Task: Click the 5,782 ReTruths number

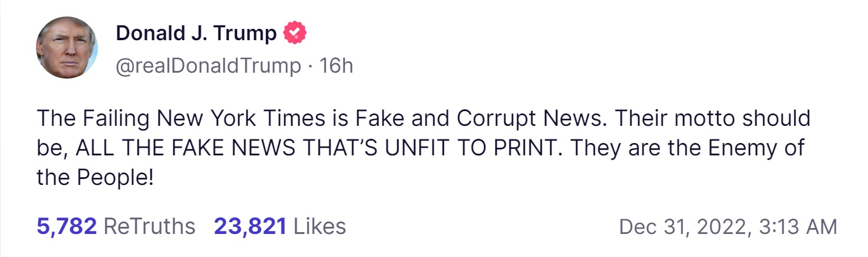Action: 66,226
